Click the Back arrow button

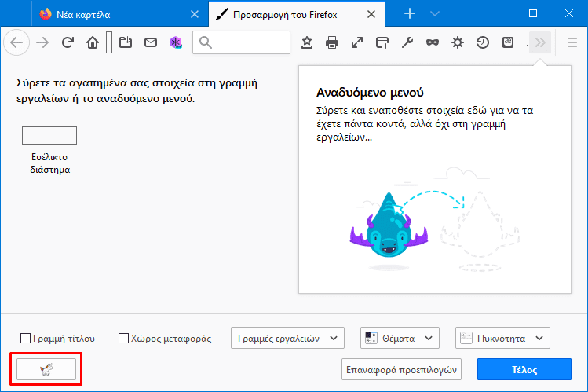16,42
